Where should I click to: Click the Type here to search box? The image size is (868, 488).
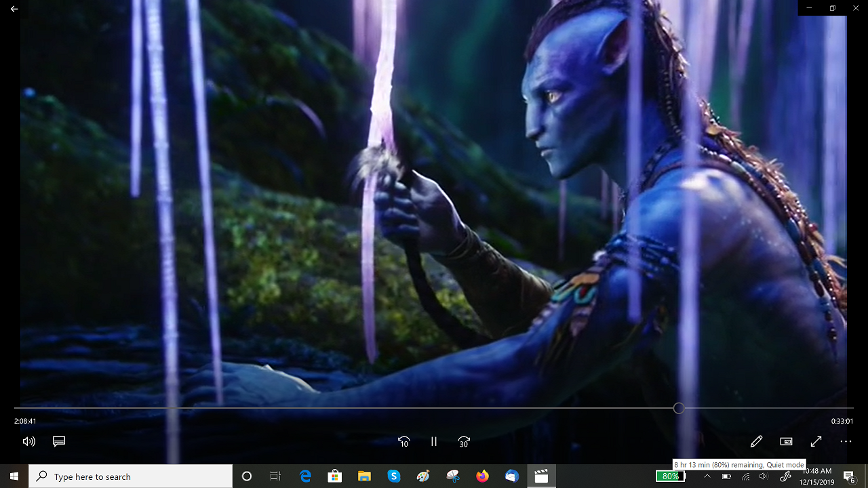[131, 476]
